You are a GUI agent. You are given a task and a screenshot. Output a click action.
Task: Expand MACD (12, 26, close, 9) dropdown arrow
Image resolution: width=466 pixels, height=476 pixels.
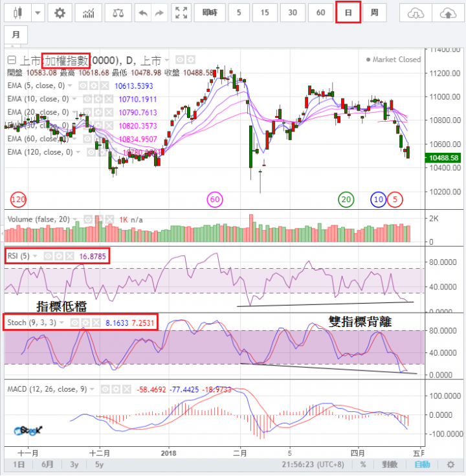coord(92,389)
